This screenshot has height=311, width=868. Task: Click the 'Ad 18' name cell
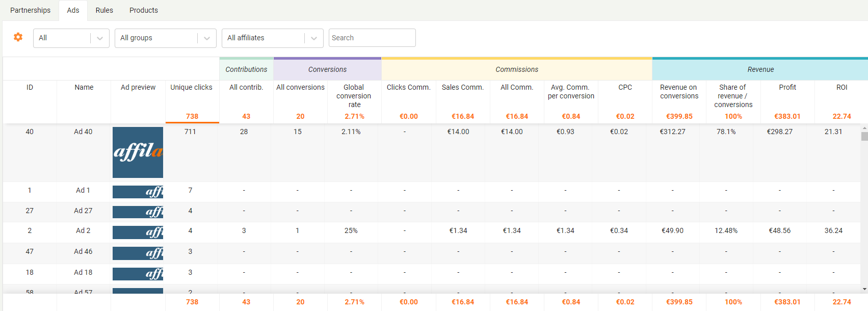[x=83, y=272]
